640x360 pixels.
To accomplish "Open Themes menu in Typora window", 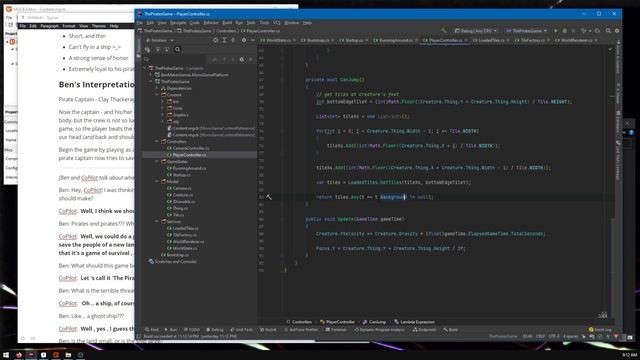I will click(x=98, y=26).
